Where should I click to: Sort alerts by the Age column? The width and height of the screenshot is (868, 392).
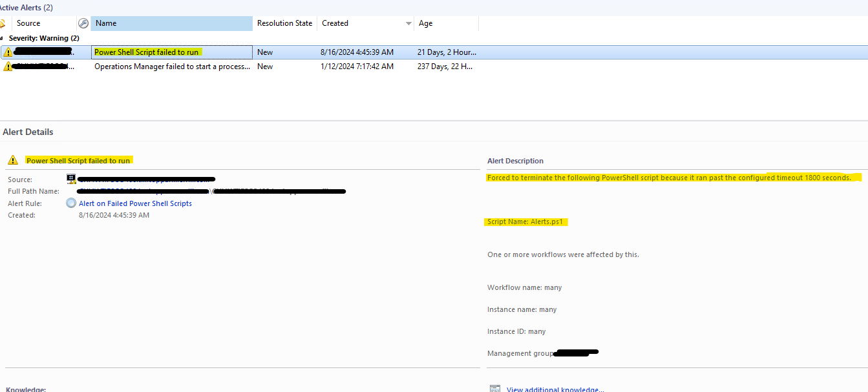[x=425, y=23]
